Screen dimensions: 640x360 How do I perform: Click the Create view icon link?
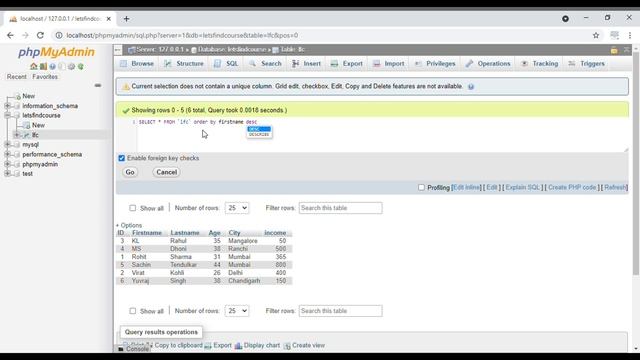coord(304,345)
